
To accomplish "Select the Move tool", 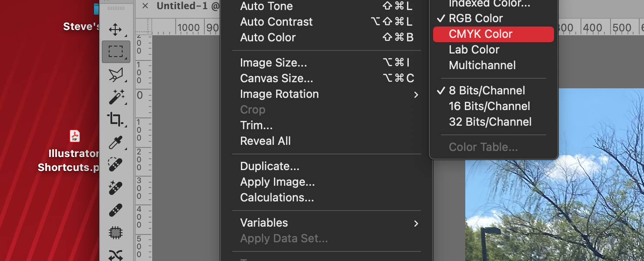I will click(x=116, y=30).
